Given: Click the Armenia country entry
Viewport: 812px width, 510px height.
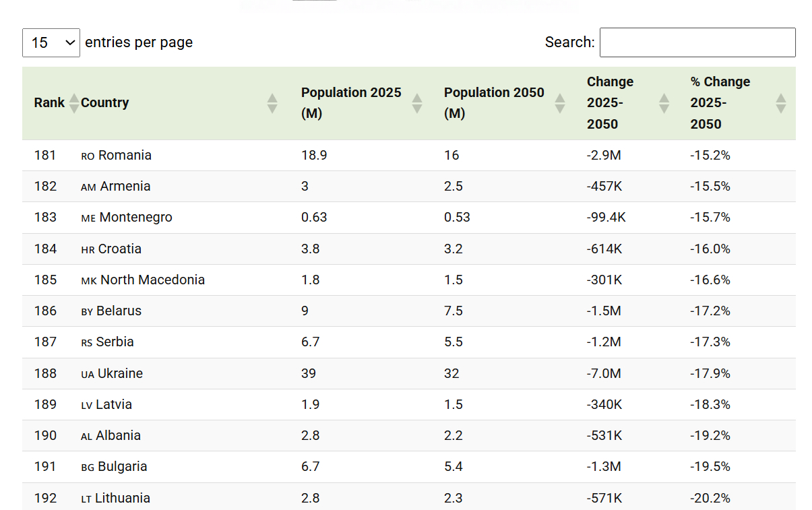Looking at the screenshot, I should [125, 187].
